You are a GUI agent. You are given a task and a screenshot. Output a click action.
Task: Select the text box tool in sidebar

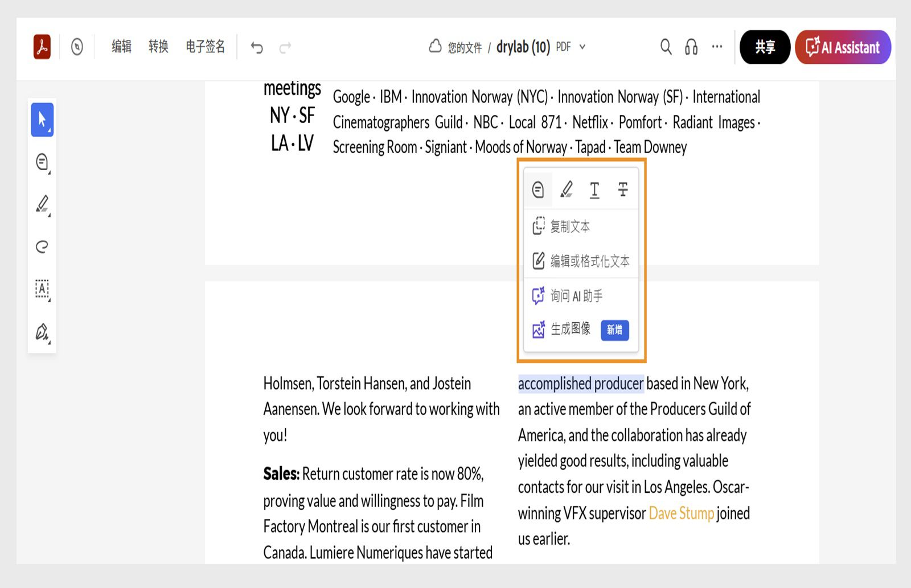click(x=42, y=289)
